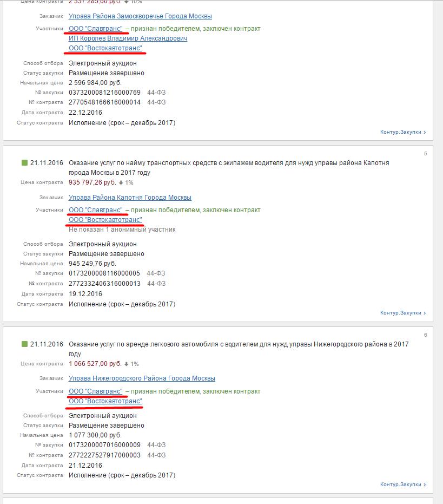443x504 pixels.
Task: Open ООО "Востокавтотранс" in the Замоскворечье card
Action: click(105, 48)
